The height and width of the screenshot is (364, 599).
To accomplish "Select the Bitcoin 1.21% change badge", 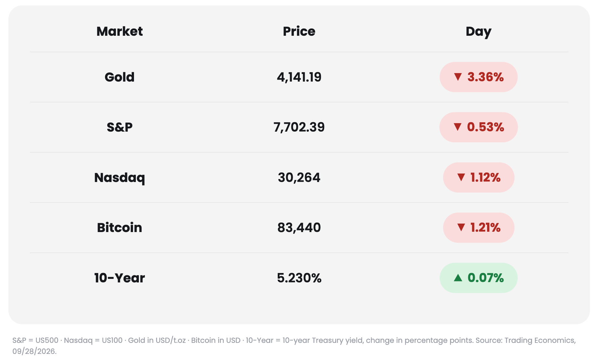I will pyautogui.click(x=478, y=227).
